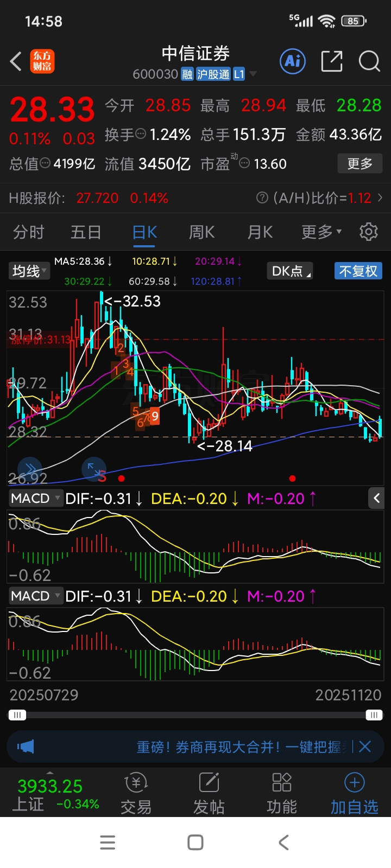Tap first red dot marker under chart
391x868 pixels.
tap(121, 478)
